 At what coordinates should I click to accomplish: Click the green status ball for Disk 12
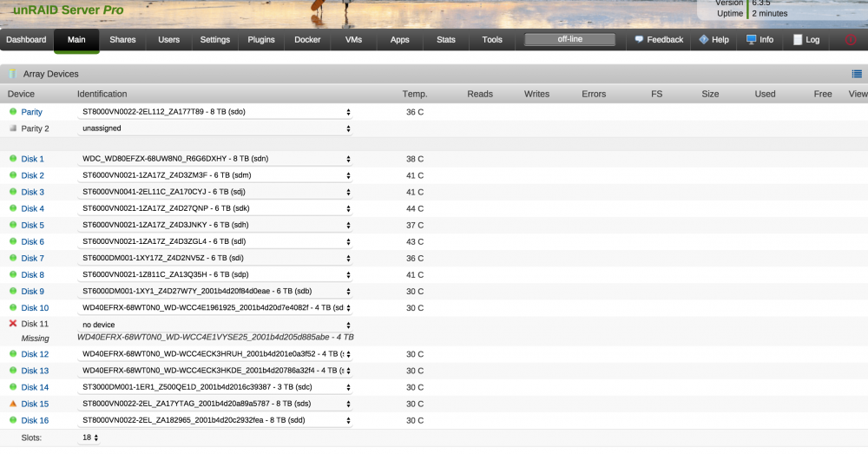[x=13, y=354]
